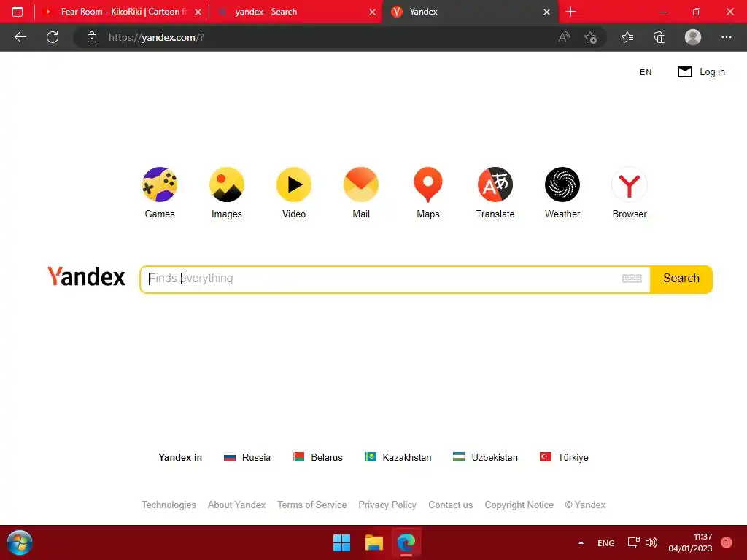
Task: Close the Yandex tab
Action: point(547,12)
